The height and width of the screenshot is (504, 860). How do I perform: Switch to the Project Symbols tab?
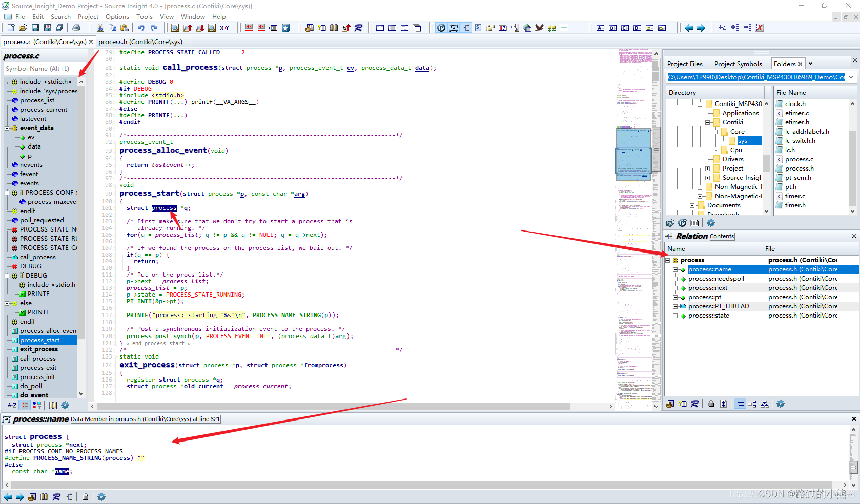tap(738, 64)
